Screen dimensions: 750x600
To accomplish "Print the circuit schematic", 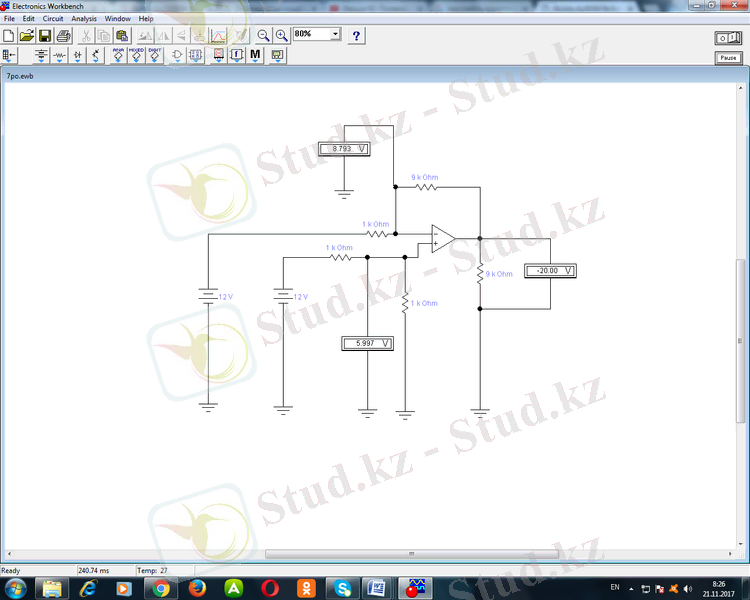I will pos(64,36).
